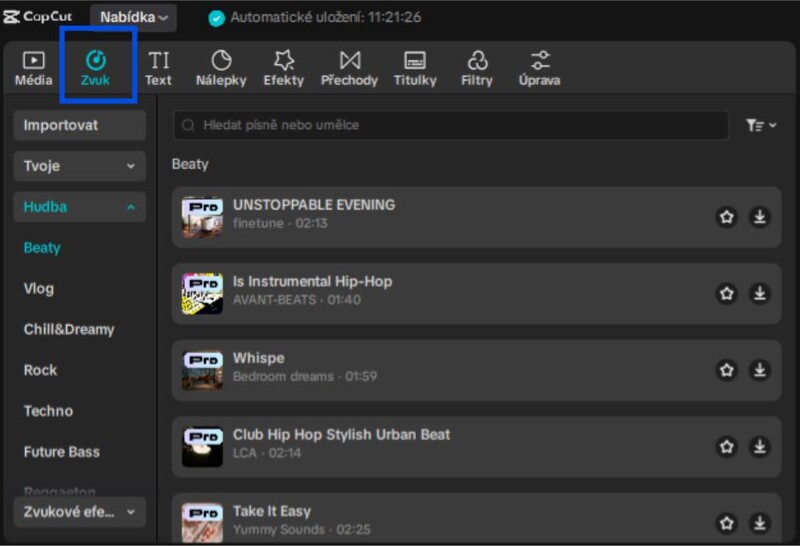
Task: Select the Text tool icon
Action: click(x=158, y=61)
